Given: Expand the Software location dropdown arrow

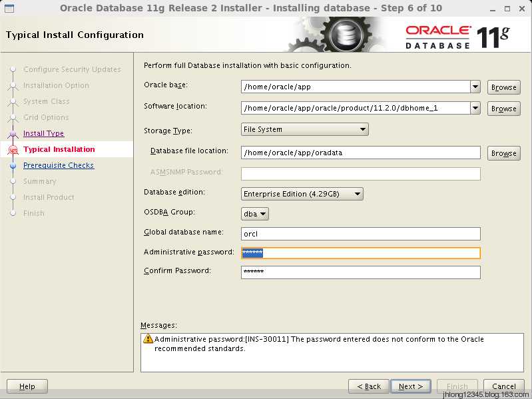Looking at the screenshot, I should (475, 108).
